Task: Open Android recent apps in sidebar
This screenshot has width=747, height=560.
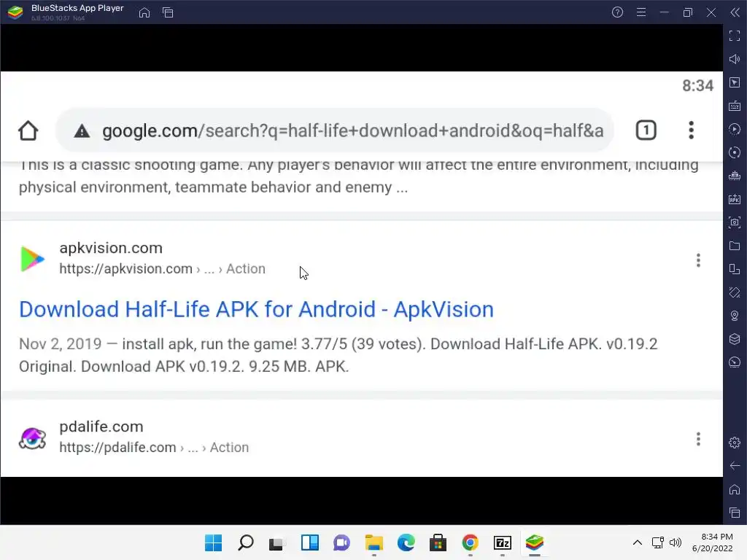Action: [x=735, y=513]
